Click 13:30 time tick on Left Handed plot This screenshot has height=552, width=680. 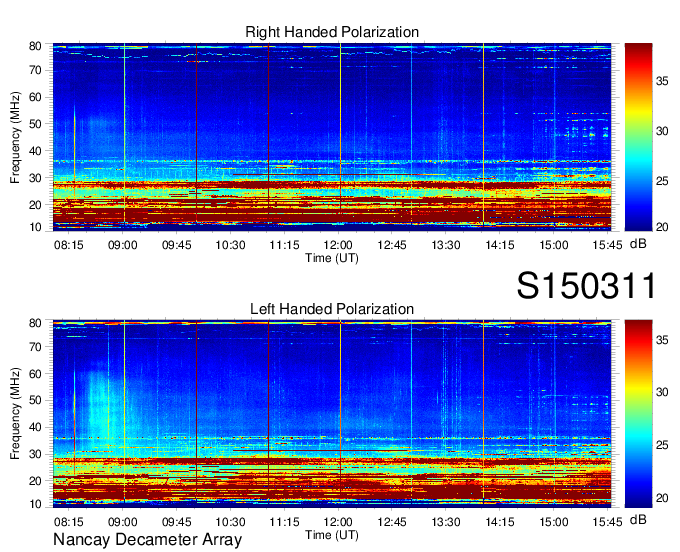click(446, 522)
